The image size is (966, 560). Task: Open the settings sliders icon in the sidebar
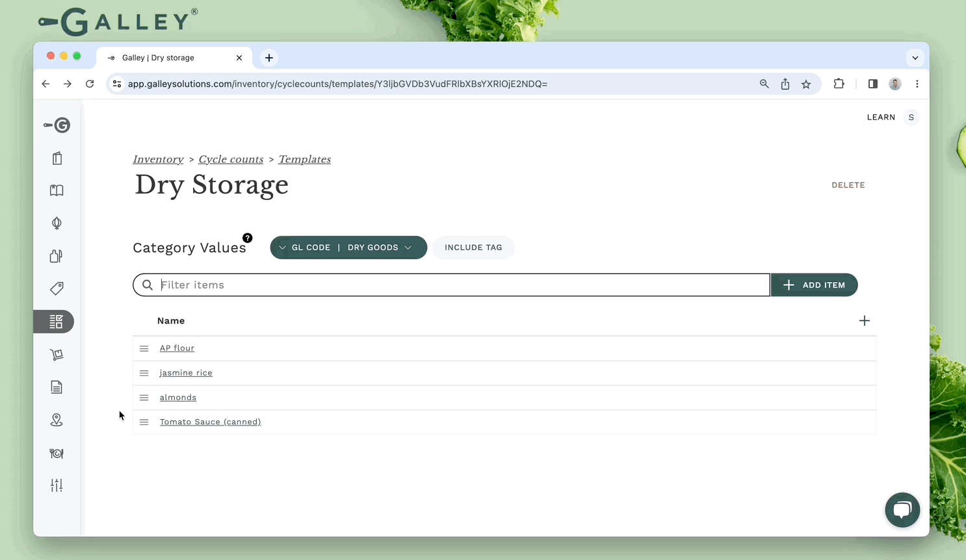pyautogui.click(x=57, y=485)
